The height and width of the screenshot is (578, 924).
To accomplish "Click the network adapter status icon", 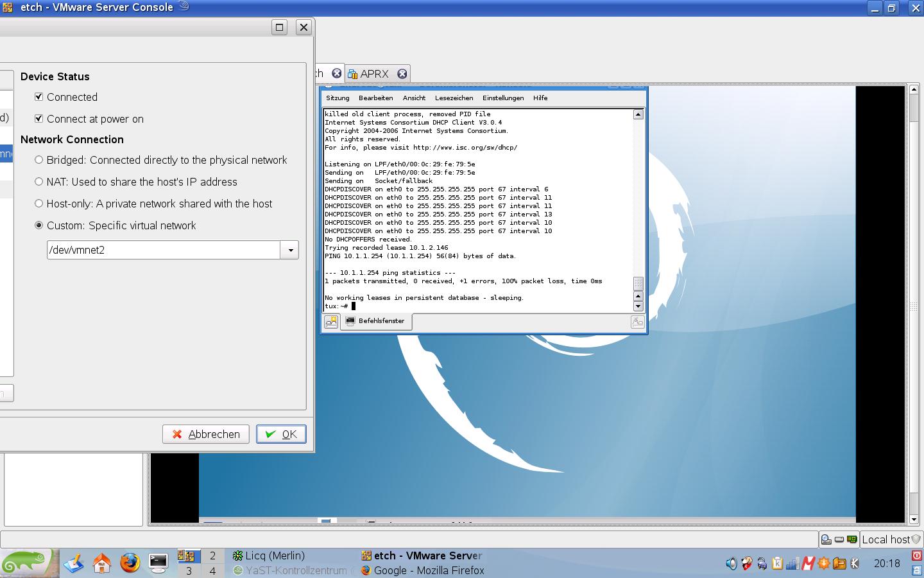I will (x=851, y=539).
